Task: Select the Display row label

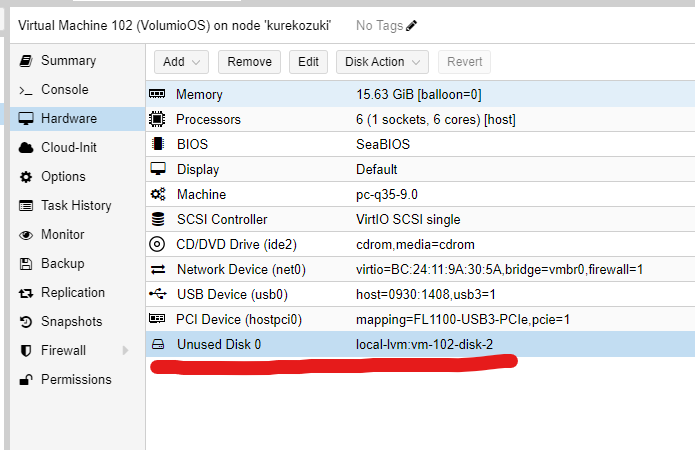Action: pyautogui.click(x=198, y=169)
